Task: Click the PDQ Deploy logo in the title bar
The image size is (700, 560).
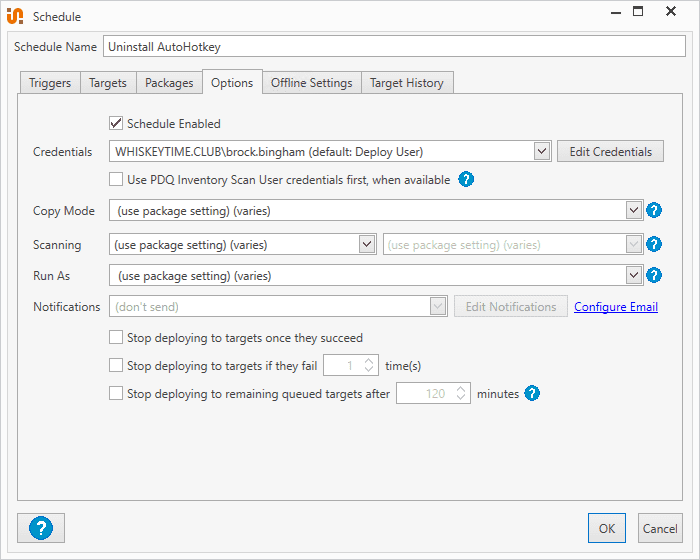Action: tap(15, 16)
